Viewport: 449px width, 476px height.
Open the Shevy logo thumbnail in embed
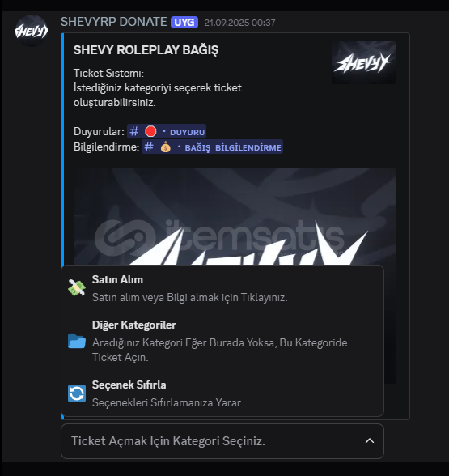point(364,62)
